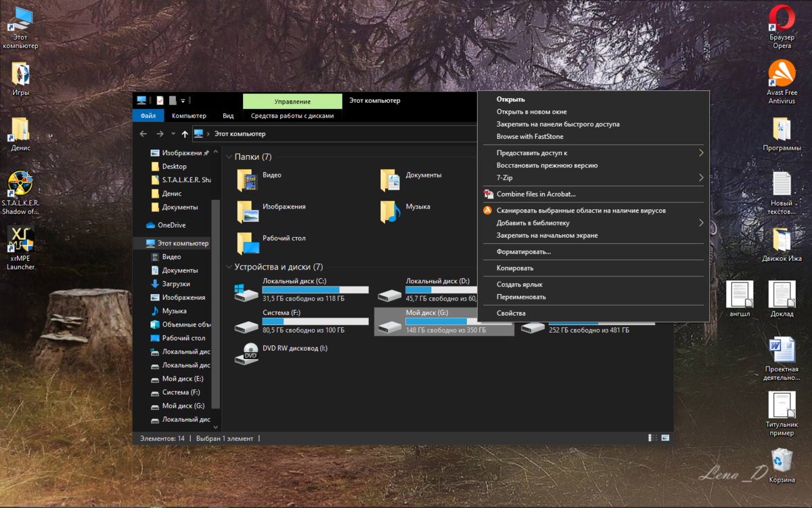Select the Титульник пример desktop file
Image resolution: width=812 pixels, height=508 pixels.
(x=782, y=414)
